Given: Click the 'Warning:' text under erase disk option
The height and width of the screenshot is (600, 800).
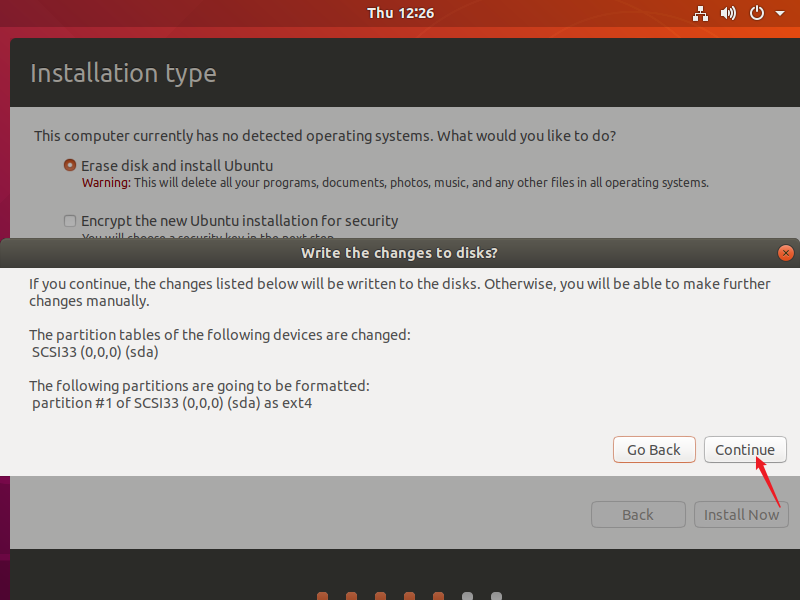Looking at the screenshot, I should pyautogui.click(x=106, y=183).
